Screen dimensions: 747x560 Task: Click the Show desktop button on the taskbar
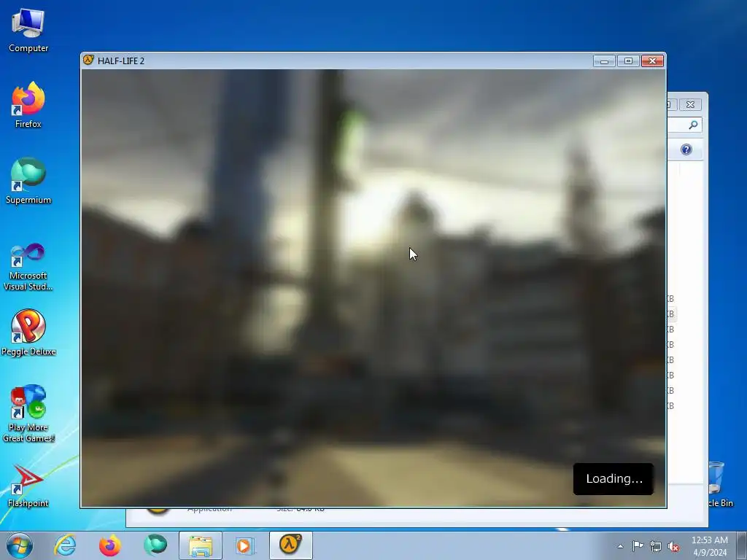(742, 545)
